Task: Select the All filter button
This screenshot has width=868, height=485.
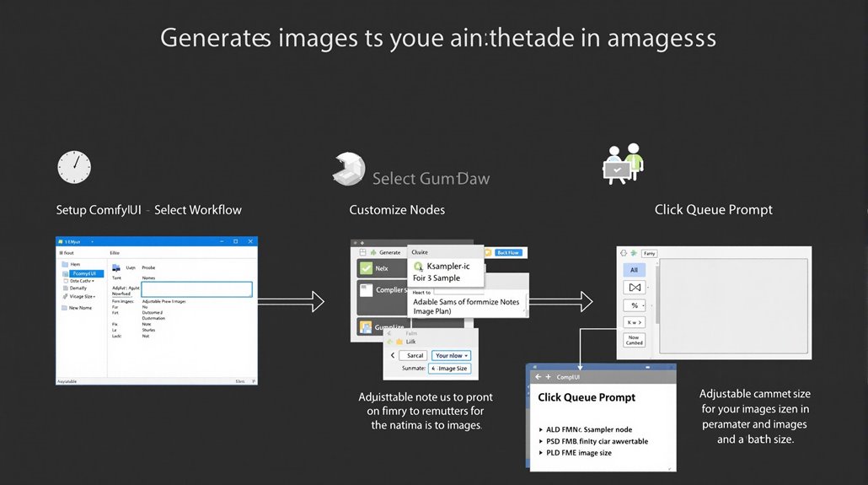Action: [x=634, y=270]
